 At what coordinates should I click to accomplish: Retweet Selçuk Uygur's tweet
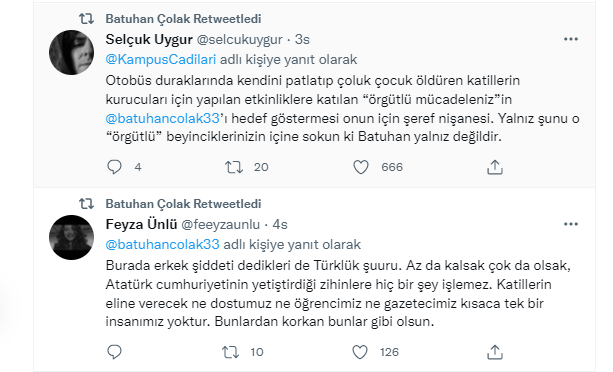234,167
